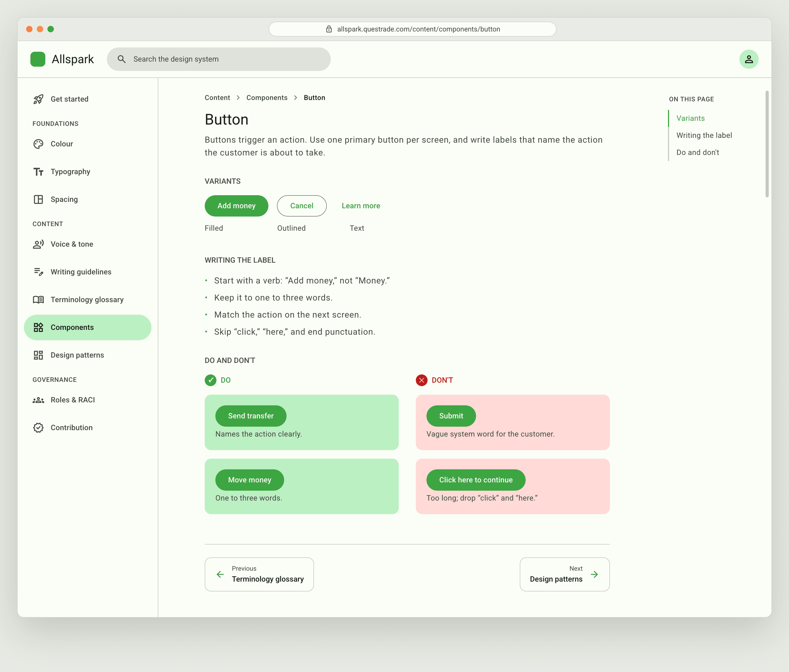Focus the Search the design system field
This screenshot has width=789, height=672.
tap(219, 59)
